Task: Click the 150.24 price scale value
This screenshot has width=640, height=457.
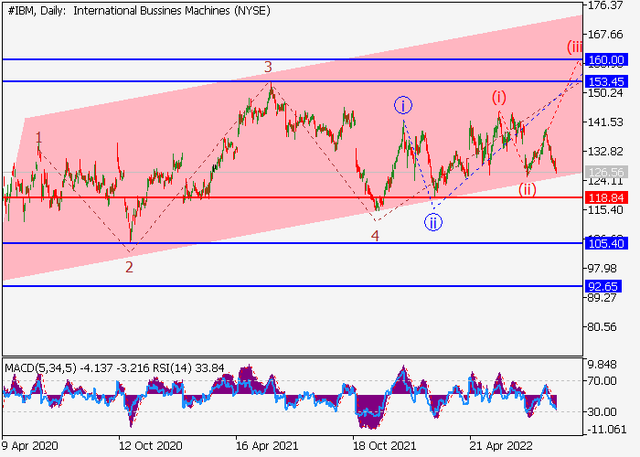Action: coord(605,93)
